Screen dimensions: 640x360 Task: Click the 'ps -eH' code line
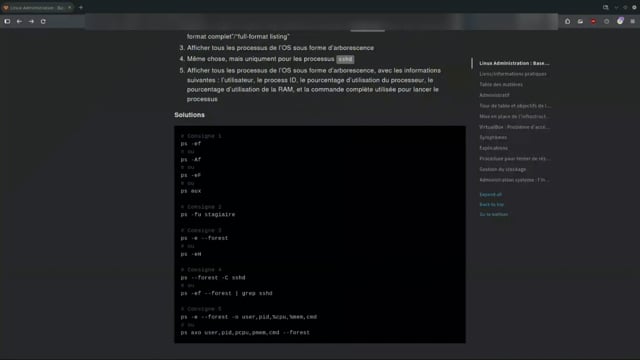(191, 254)
